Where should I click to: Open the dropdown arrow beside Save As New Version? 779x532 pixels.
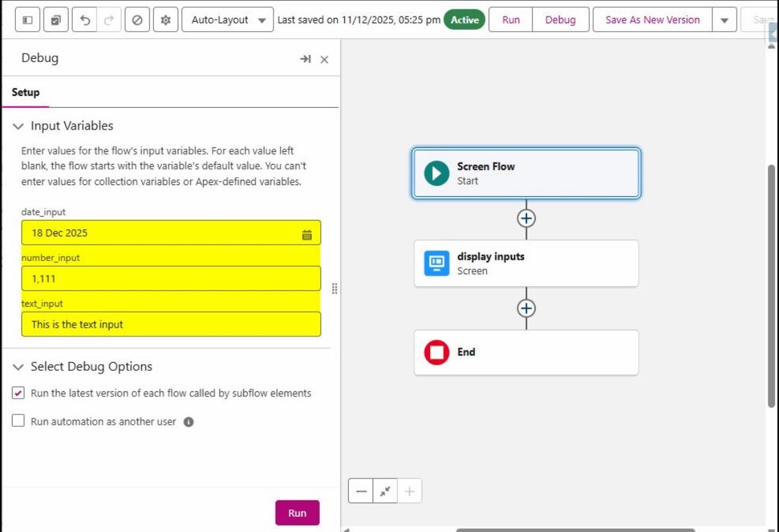tap(724, 20)
